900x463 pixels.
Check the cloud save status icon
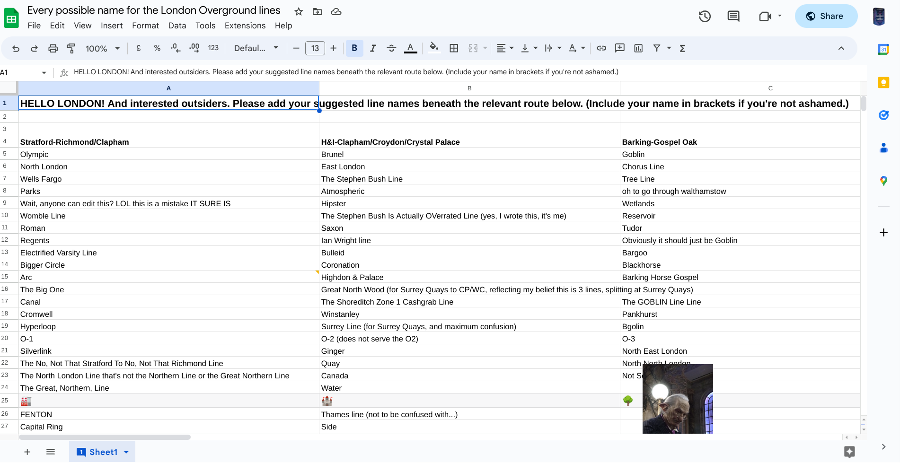click(336, 11)
